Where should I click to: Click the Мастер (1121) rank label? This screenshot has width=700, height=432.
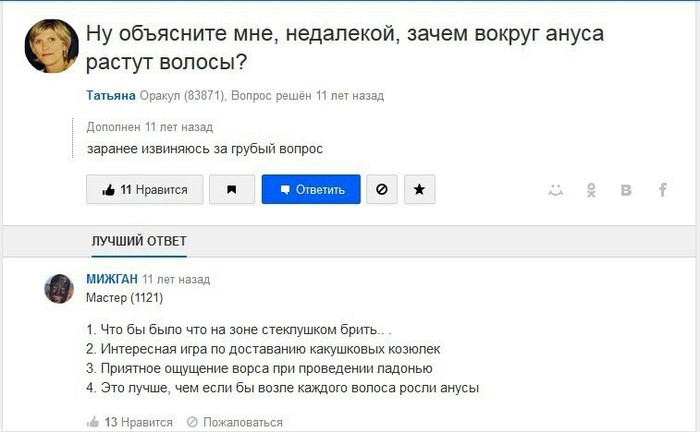tap(124, 298)
